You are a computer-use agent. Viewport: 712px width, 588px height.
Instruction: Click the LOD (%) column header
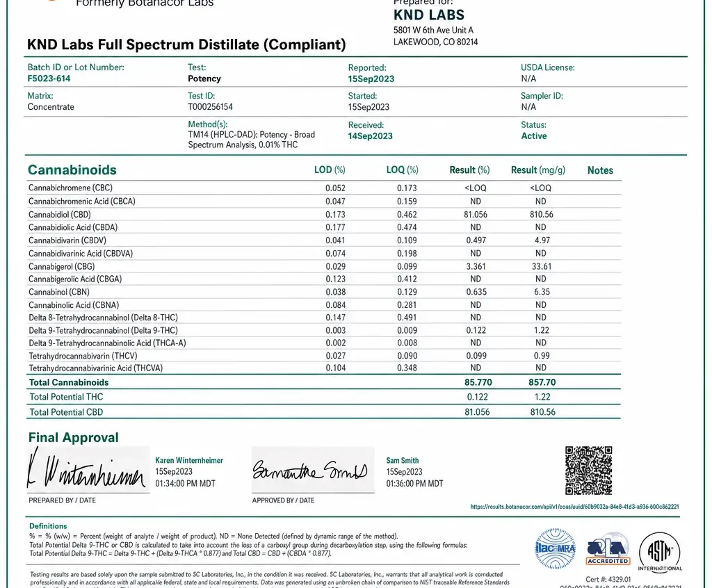point(330,170)
